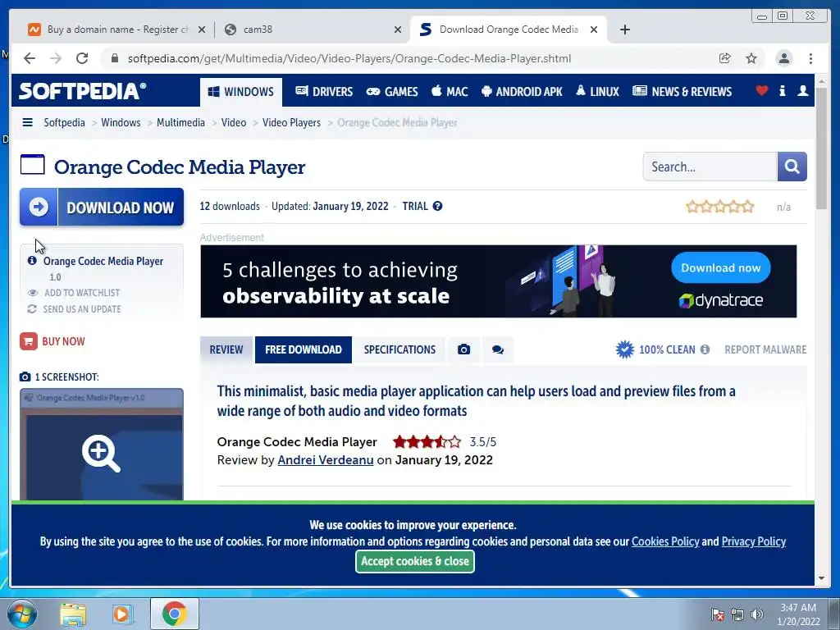840x630 pixels.
Task: Open the Android APK section
Action: [522, 92]
